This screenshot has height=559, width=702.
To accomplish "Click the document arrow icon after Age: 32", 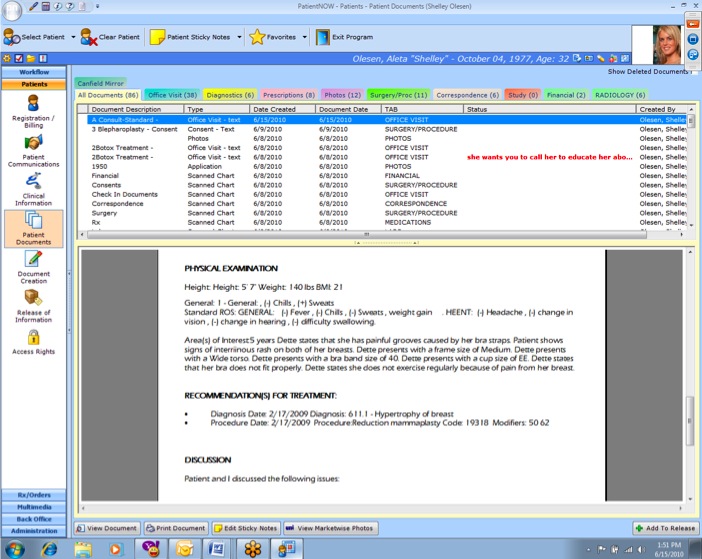I will click(x=577, y=58).
